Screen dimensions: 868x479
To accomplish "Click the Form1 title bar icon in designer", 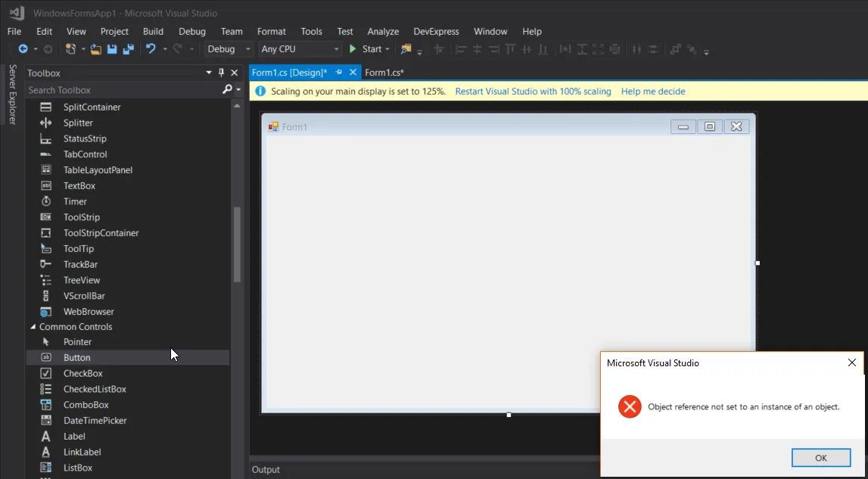I will tap(273, 127).
